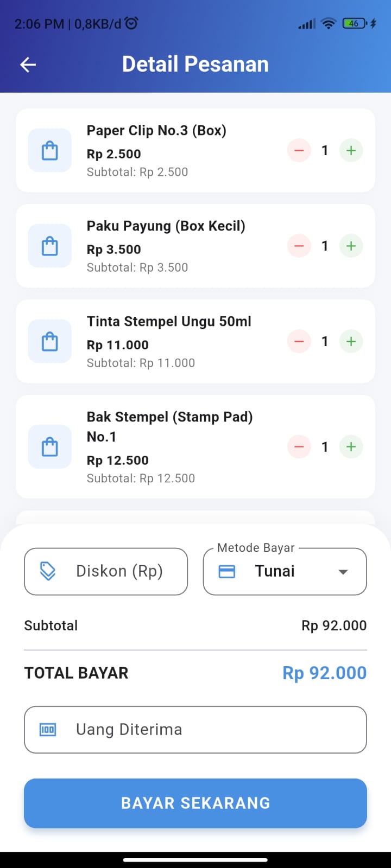Image resolution: width=391 pixels, height=868 pixels.
Task: Open the Metode Bayar dropdown
Action: [285, 571]
